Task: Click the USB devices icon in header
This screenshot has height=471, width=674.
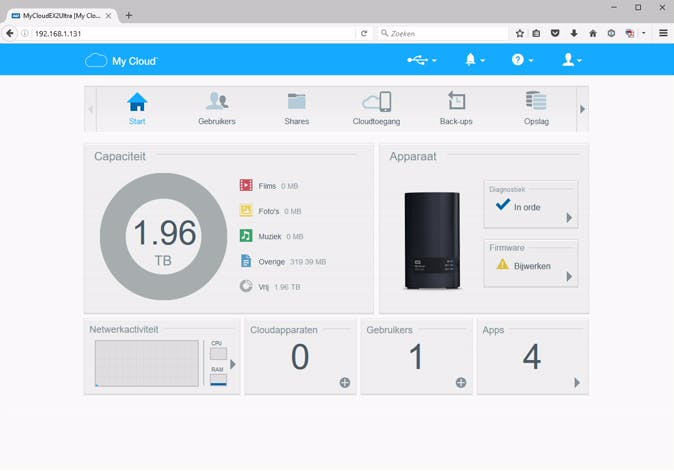Action: pos(417,60)
